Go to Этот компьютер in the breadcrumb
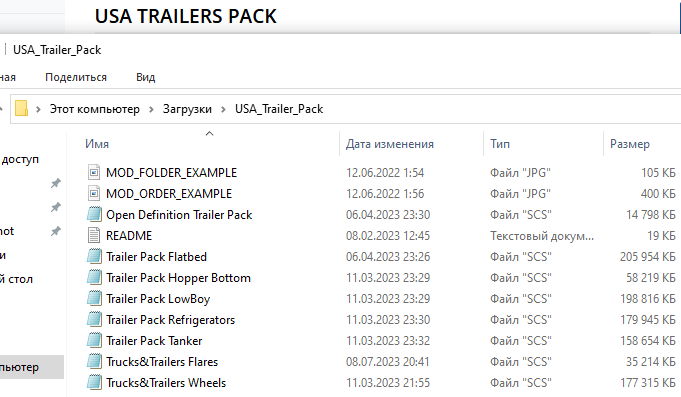Image resolution: width=681 pixels, height=397 pixels. click(95, 109)
